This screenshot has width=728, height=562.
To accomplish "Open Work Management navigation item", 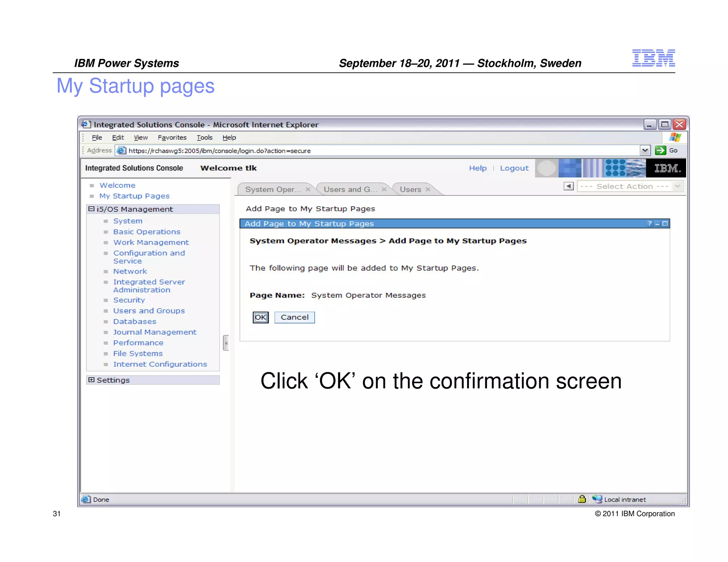I will tap(151, 242).
